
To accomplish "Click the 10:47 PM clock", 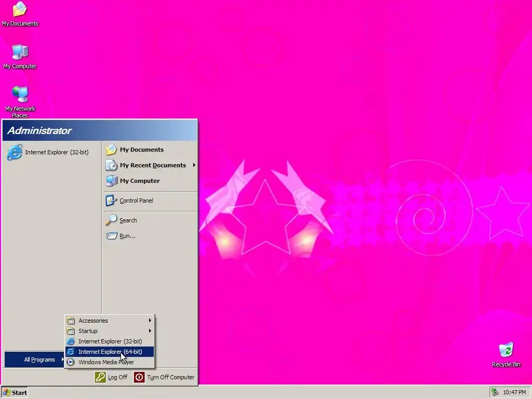I will (514, 392).
